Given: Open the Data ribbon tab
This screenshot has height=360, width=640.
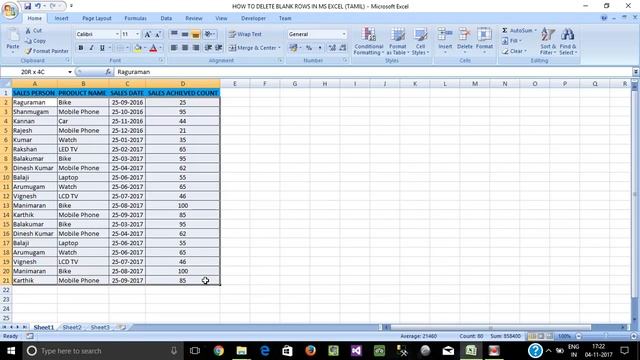Looking at the screenshot, I should (166, 18).
